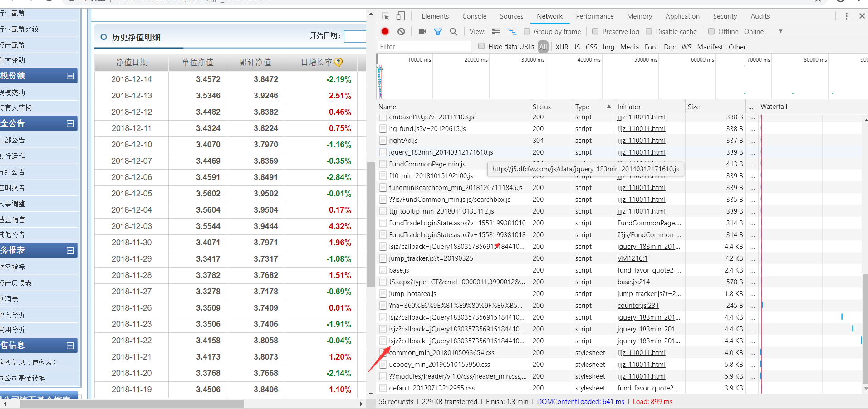Open the 利润表 sidebar link
The image size is (868, 409).
tap(9, 299)
